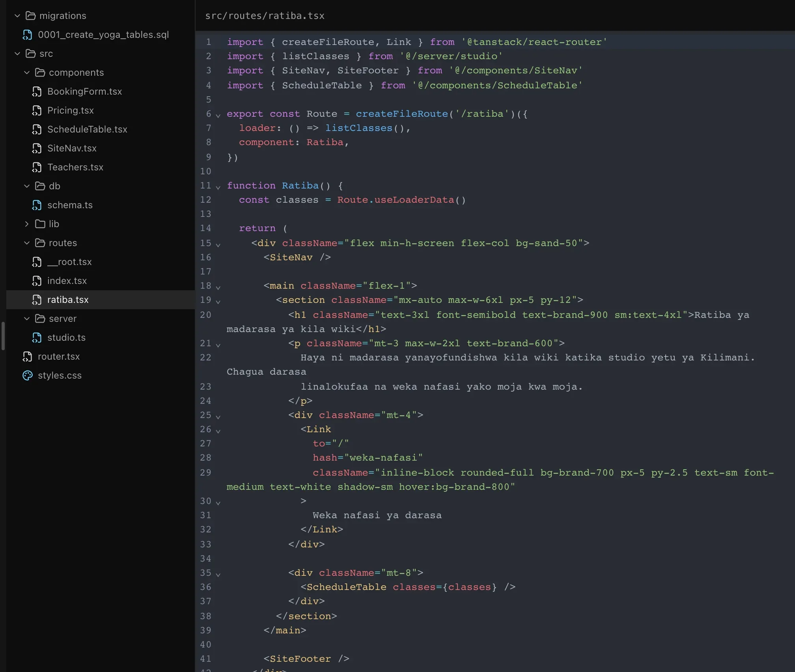Click the src/routes/ratiba.tsx file path header
795x672 pixels.
point(265,16)
